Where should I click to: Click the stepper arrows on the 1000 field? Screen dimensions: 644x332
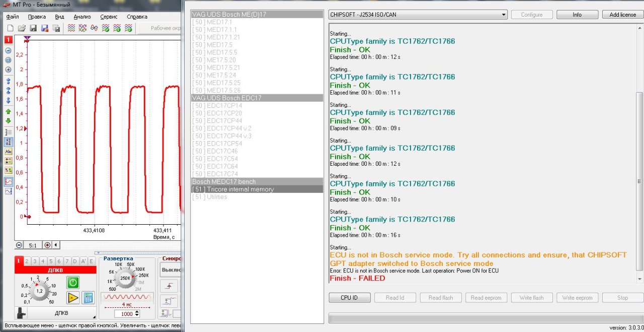(x=137, y=314)
